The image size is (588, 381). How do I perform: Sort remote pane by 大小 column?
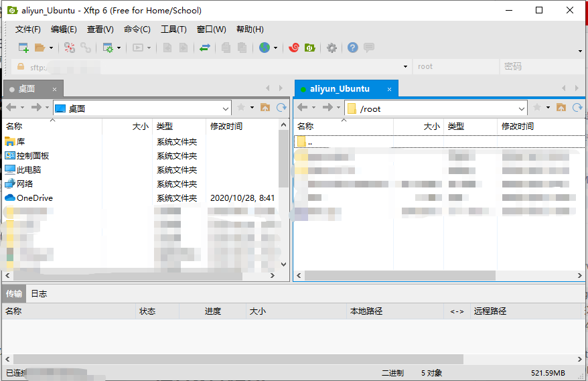pyautogui.click(x=419, y=127)
